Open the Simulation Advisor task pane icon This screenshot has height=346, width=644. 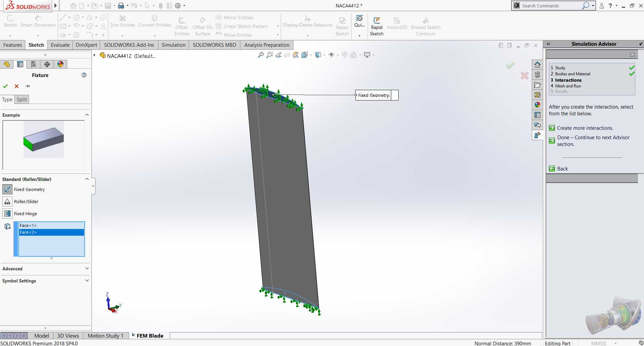tap(537, 135)
